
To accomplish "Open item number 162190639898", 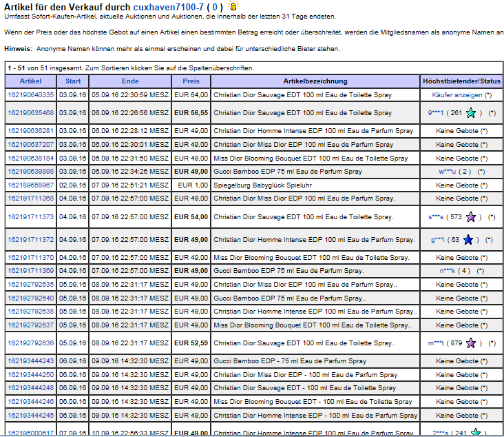I will coord(31,172).
